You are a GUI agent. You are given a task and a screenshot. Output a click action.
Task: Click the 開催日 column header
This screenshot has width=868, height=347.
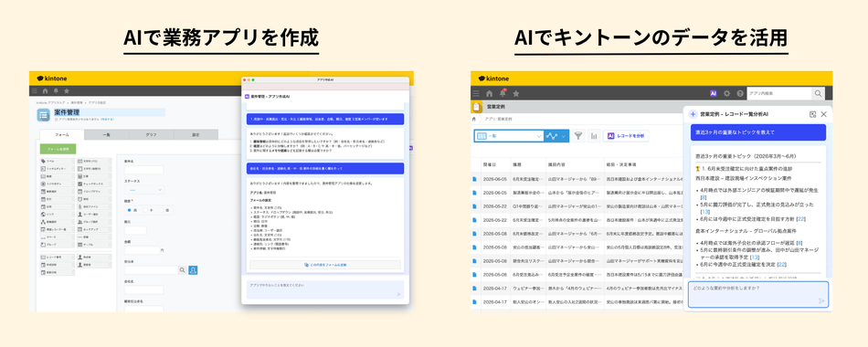[x=495, y=165]
